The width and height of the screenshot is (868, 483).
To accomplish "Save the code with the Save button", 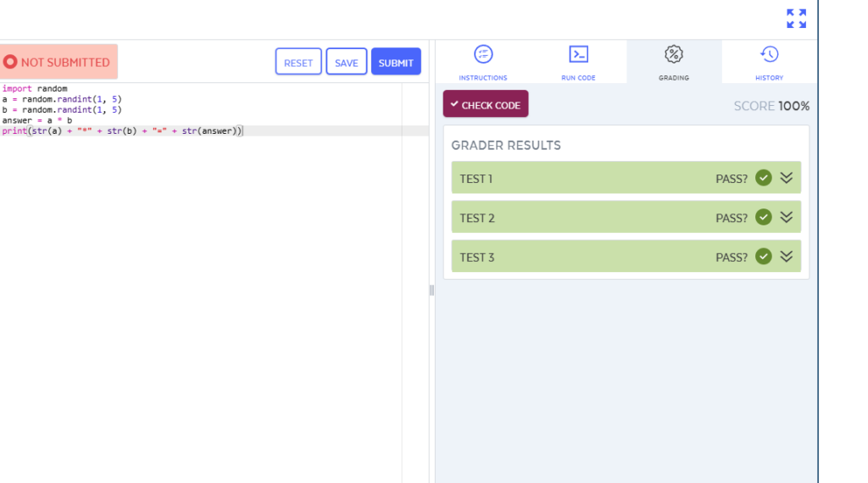I will (x=346, y=62).
